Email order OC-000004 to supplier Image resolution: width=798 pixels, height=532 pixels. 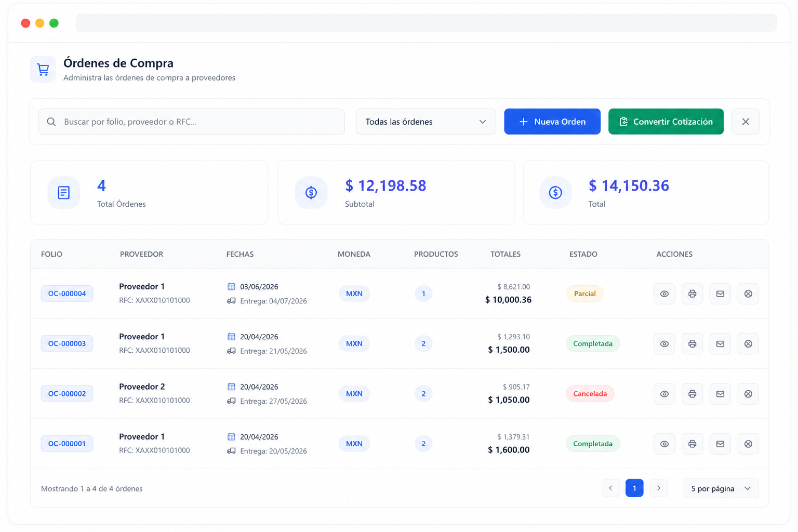click(x=720, y=294)
